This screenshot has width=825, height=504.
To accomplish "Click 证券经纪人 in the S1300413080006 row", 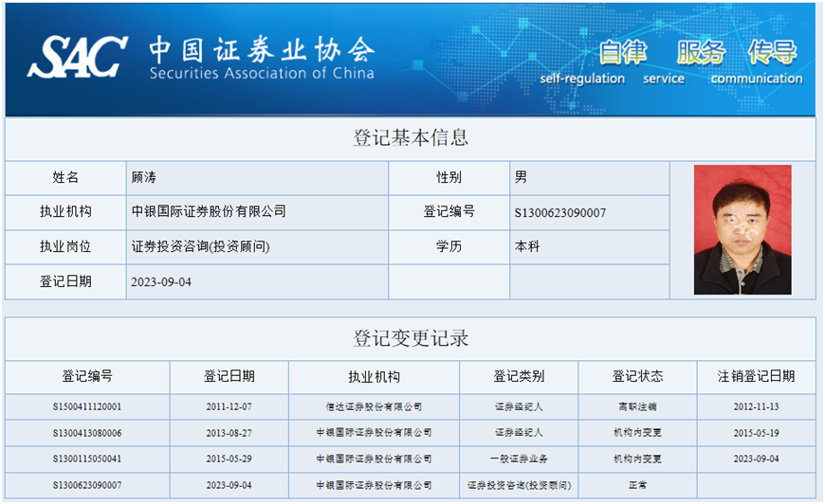I will [x=519, y=433].
